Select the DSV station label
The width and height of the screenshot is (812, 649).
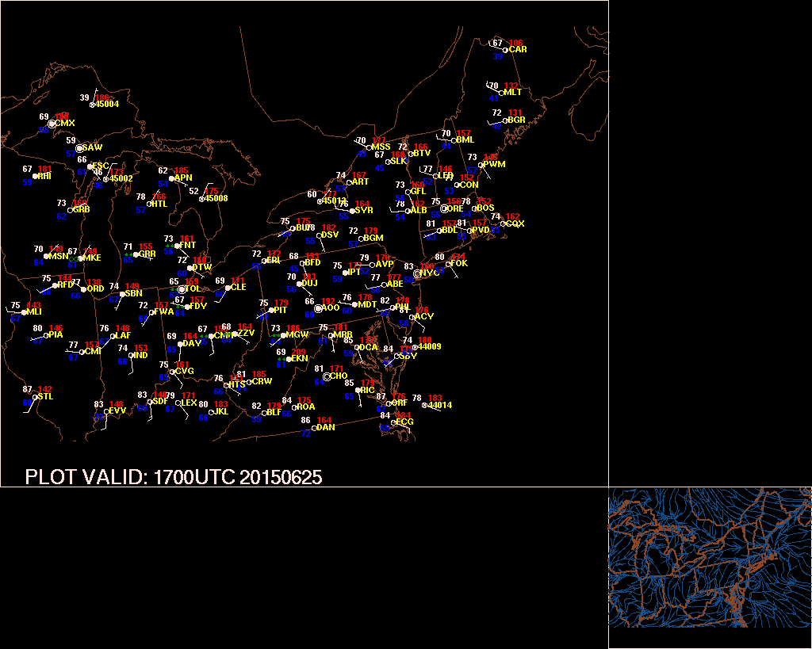329,235
